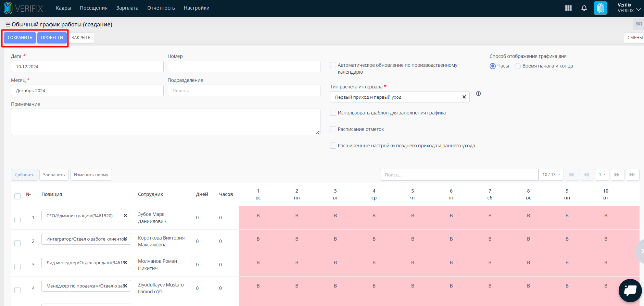Enable automatic update by production calendar
Screen dimensions: 644x306
pyautogui.click(x=333, y=65)
